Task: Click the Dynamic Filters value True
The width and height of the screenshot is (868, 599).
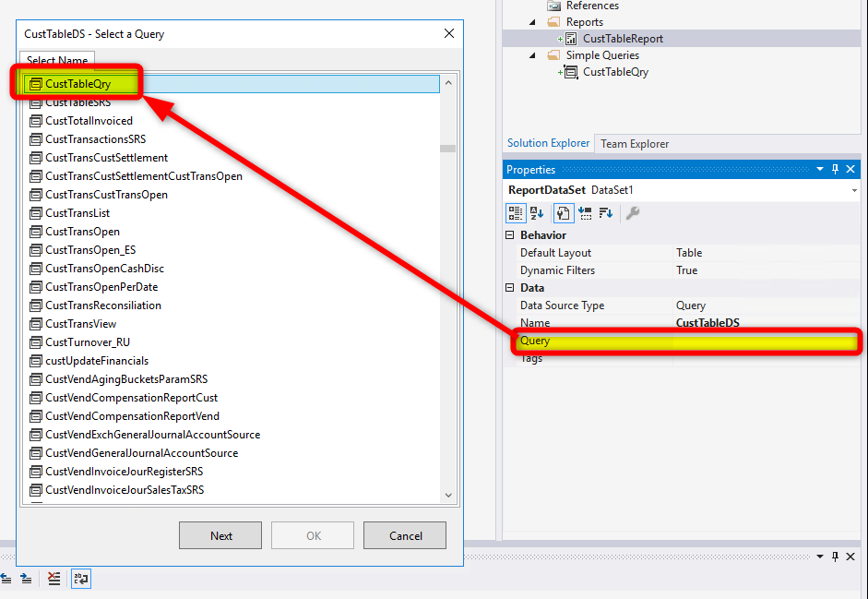Action: tap(686, 270)
